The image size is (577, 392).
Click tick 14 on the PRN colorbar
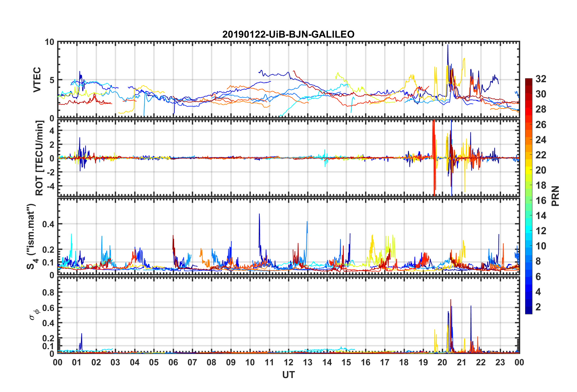pyautogui.click(x=541, y=216)
